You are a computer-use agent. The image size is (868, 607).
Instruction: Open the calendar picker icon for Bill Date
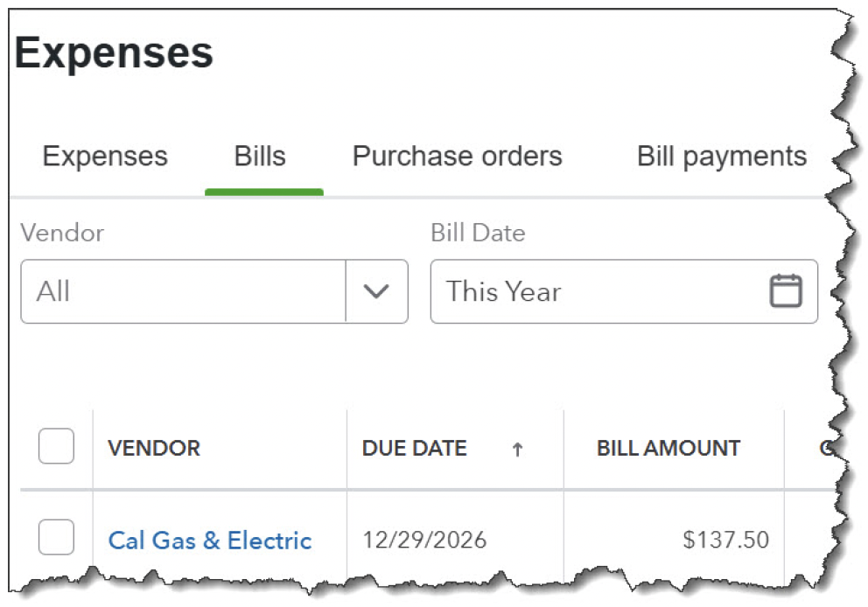tap(785, 291)
